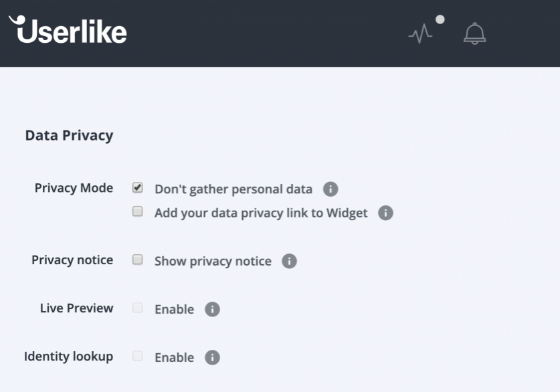This screenshot has width=560, height=392.
Task: Open the notifications bell
Action: [474, 33]
